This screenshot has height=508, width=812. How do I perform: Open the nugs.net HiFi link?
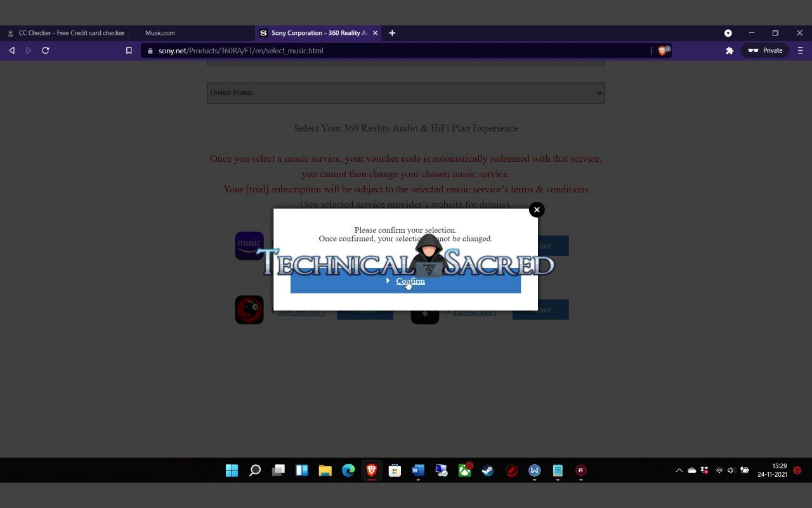(x=301, y=312)
